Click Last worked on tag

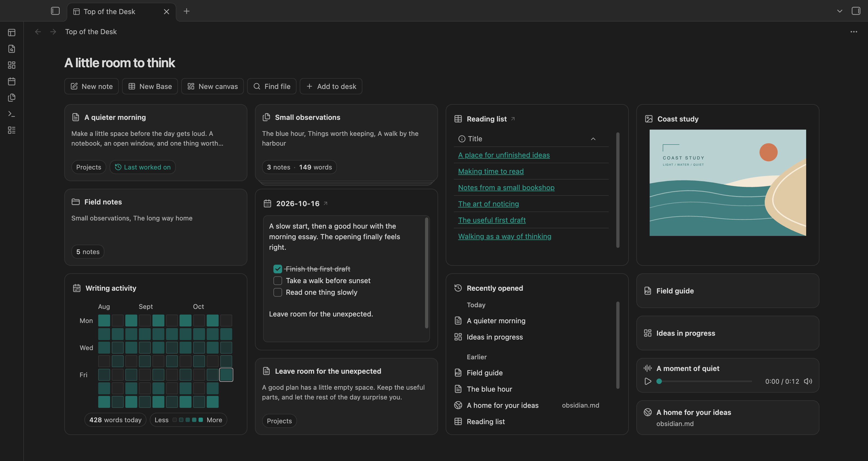[142, 167]
